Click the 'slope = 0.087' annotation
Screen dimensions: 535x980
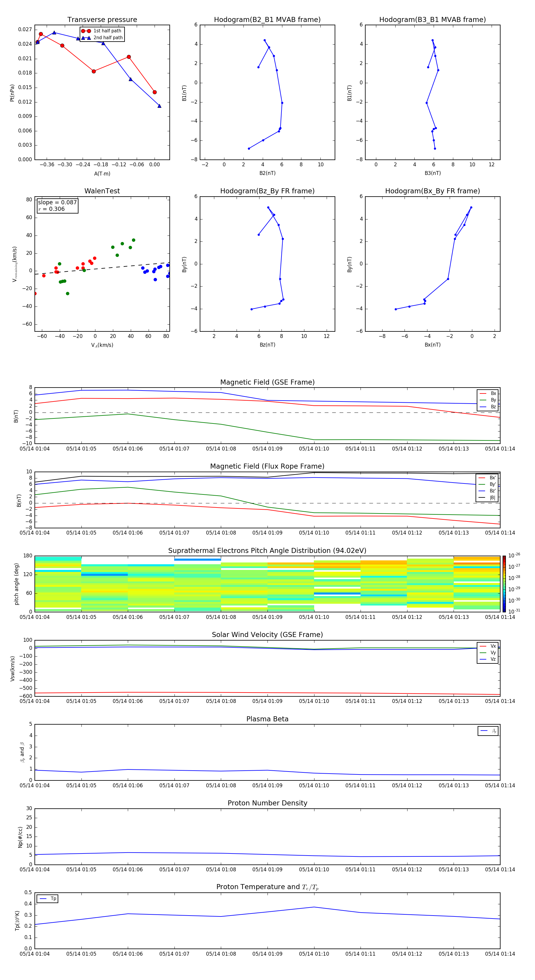(57, 203)
